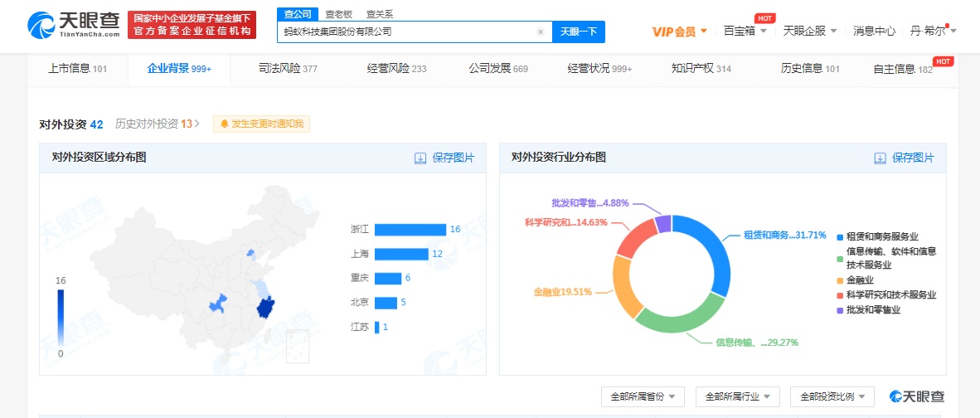Viewport: 980px width, 418px height.
Task: Click the map color scale slider
Action: tap(61, 318)
